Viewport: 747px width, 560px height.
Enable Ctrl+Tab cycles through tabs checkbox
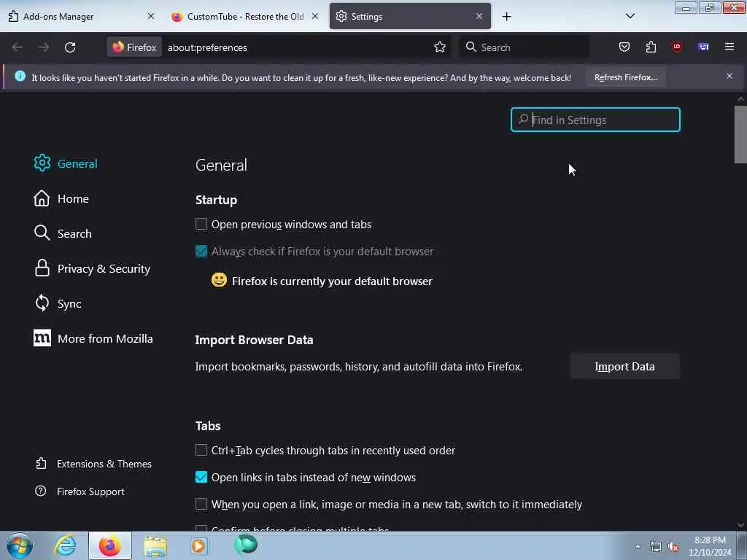(201, 450)
